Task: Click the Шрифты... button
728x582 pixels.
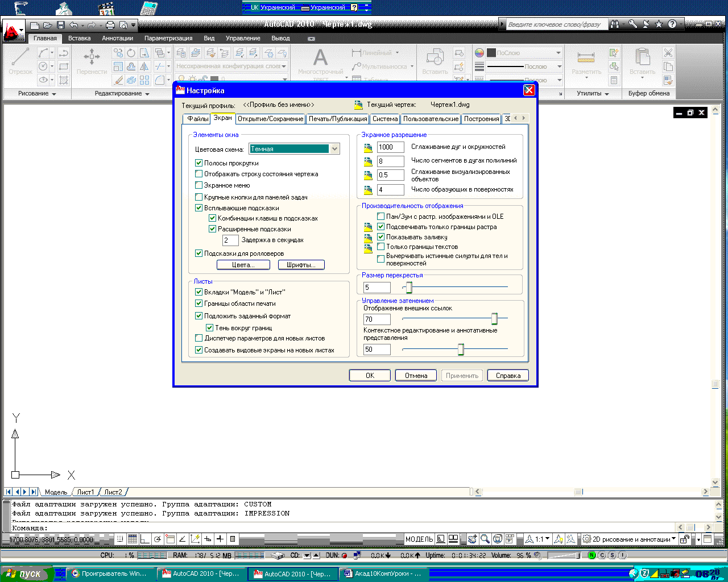Action: [301, 265]
